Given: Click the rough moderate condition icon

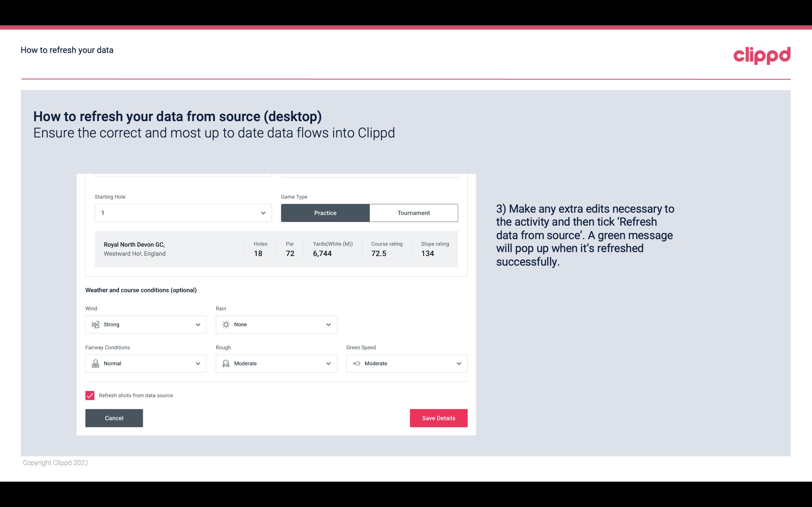Looking at the screenshot, I should (x=226, y=363).
